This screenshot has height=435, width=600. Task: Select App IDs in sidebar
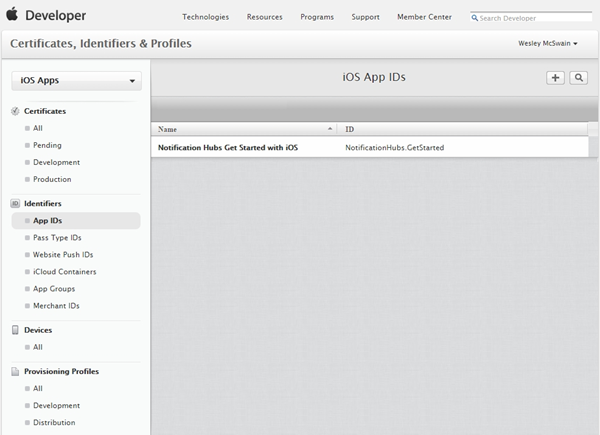pos(76,221)
